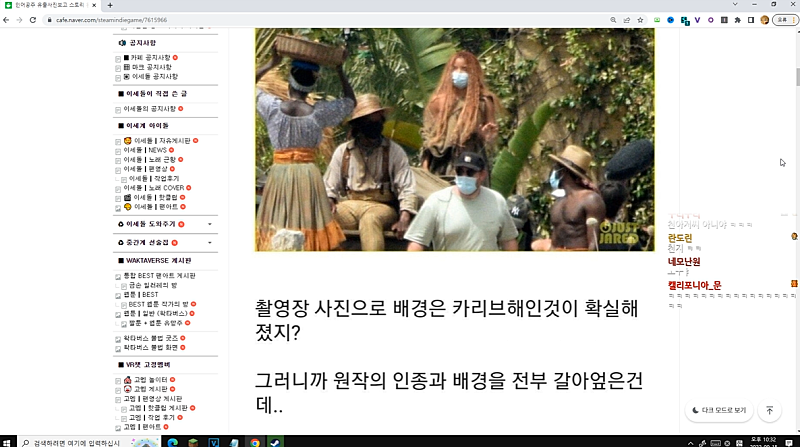The height and width of the screenshot is (447, 800).
Task: Open the purple V extension icon
Action: [697, 20]
